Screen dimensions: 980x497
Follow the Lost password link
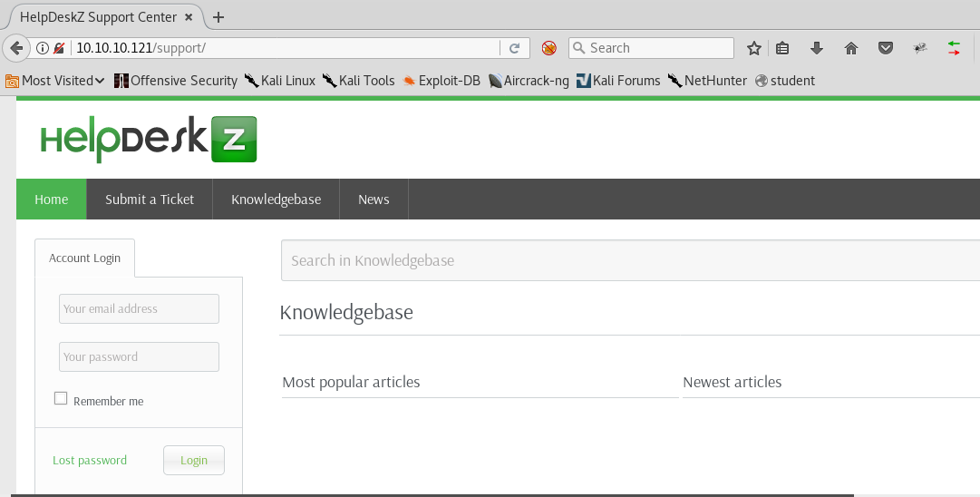[90, 460]
